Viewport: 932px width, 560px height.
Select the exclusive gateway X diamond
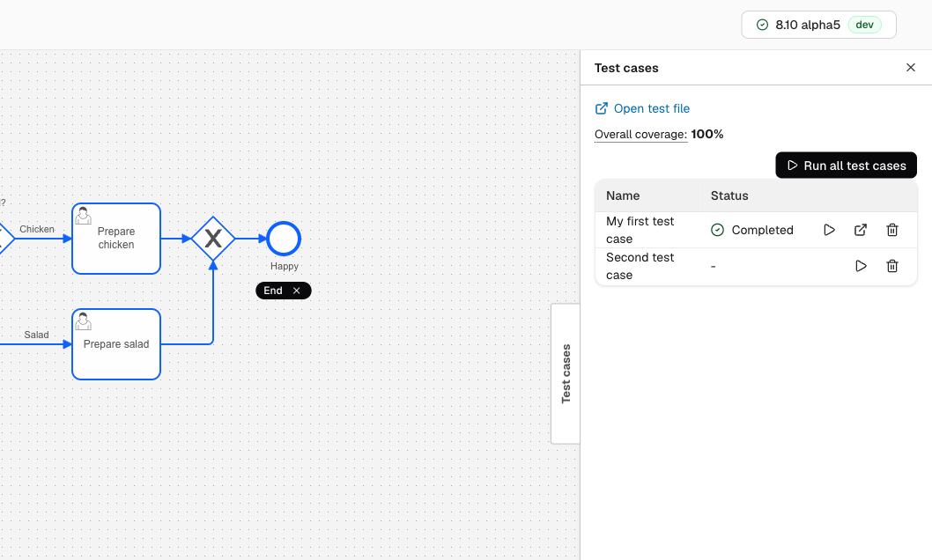point(213,239)
